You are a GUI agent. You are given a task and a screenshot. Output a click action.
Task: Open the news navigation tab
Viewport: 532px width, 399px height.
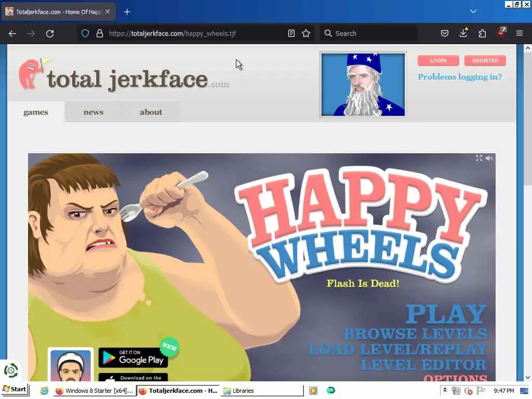tap(94, 112)
